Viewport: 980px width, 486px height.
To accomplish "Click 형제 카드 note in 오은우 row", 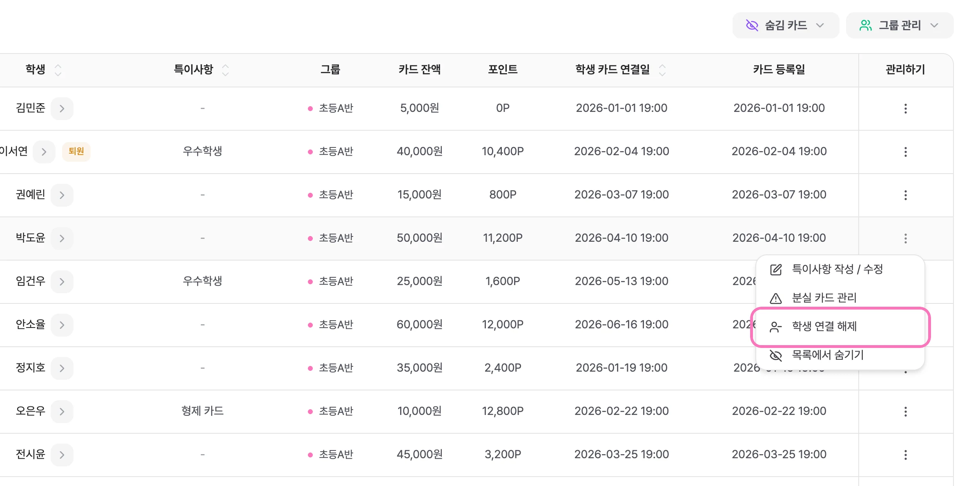I will coord(203,411).
